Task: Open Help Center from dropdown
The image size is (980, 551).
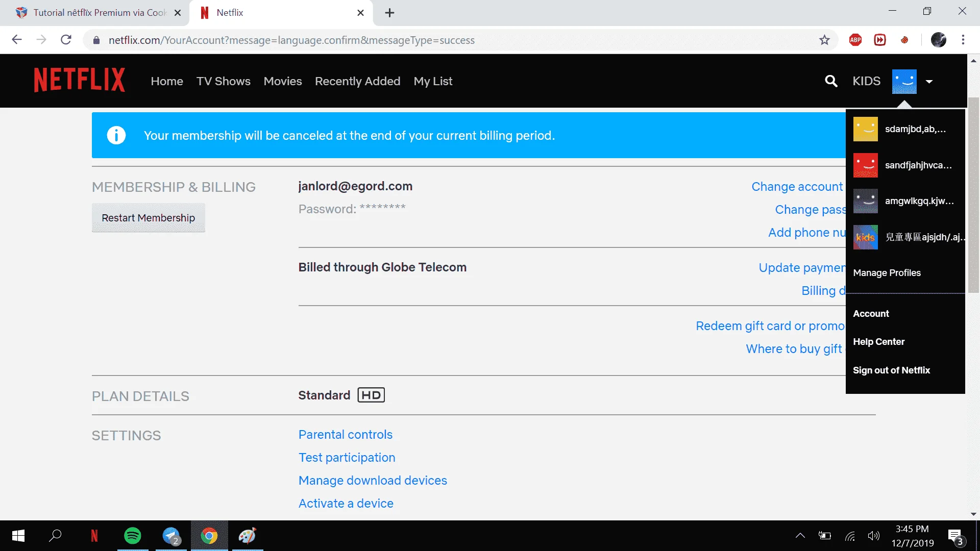Action: click(878, 342)
